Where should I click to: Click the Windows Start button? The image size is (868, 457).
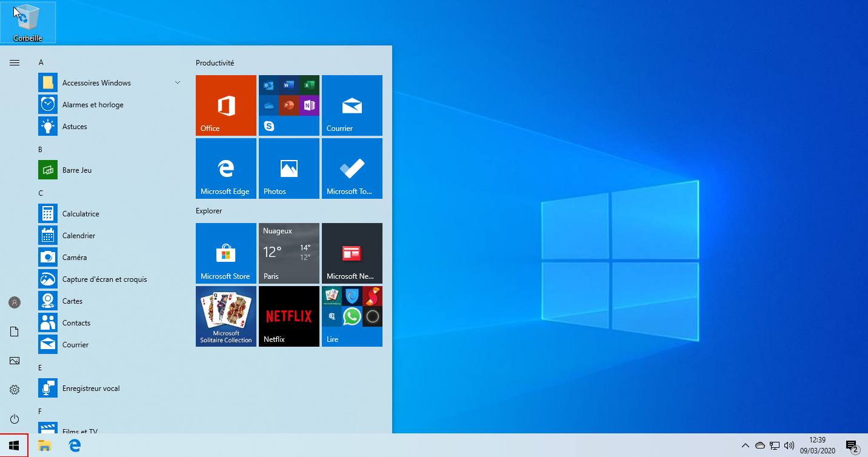tap(15, 445)
